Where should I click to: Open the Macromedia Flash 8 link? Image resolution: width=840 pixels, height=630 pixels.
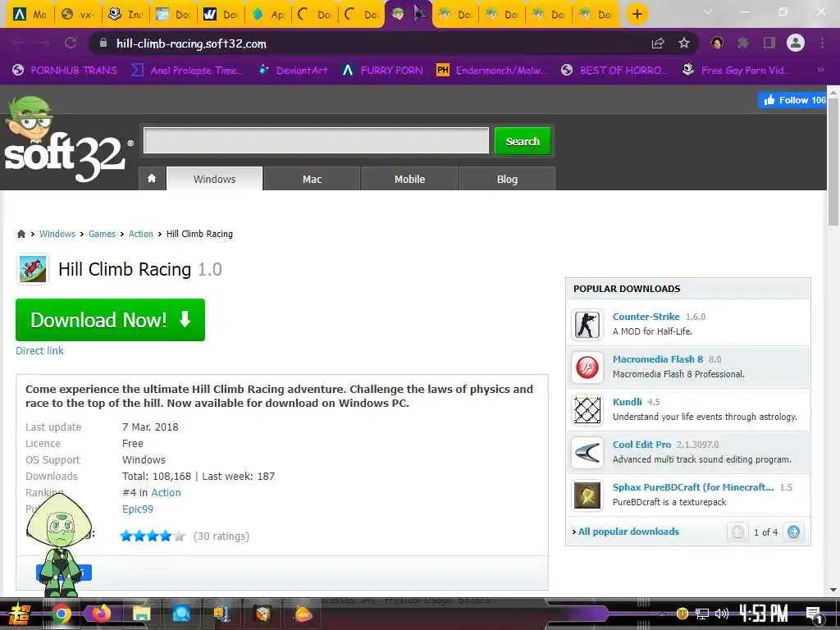(x=658, y=359)
